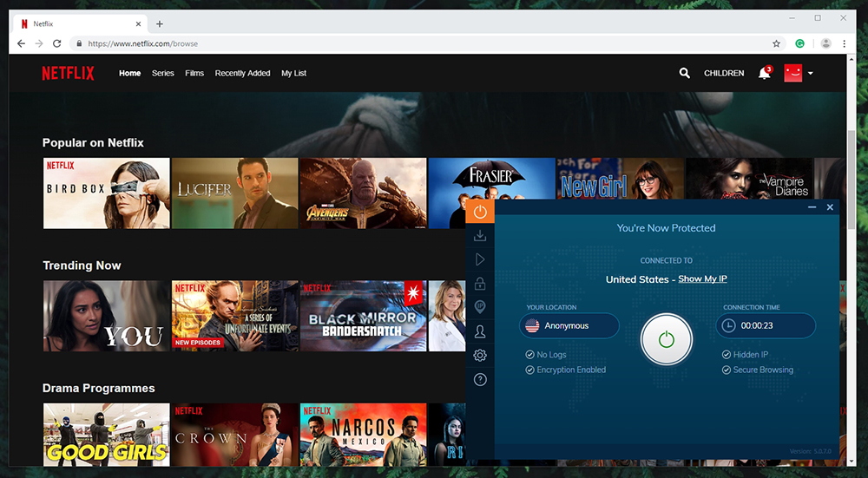
Task: Open the Good Girls thumbnail
Action: coord(106,435)
